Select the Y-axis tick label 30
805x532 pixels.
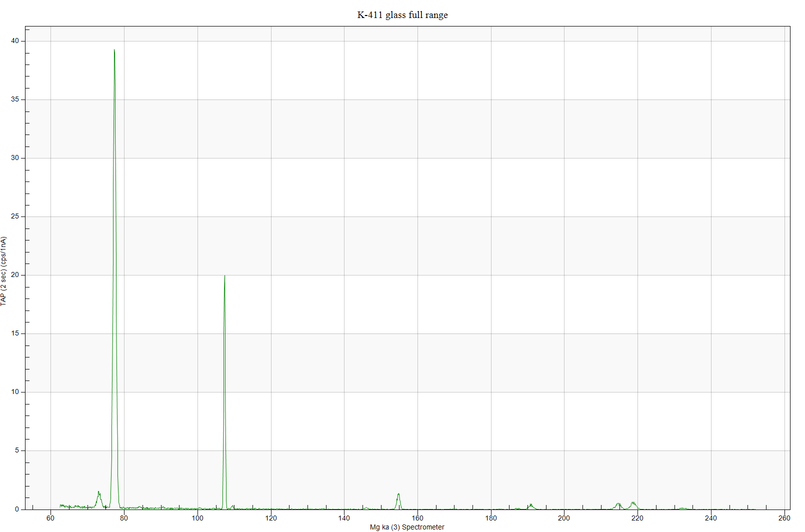click(15, 158)
